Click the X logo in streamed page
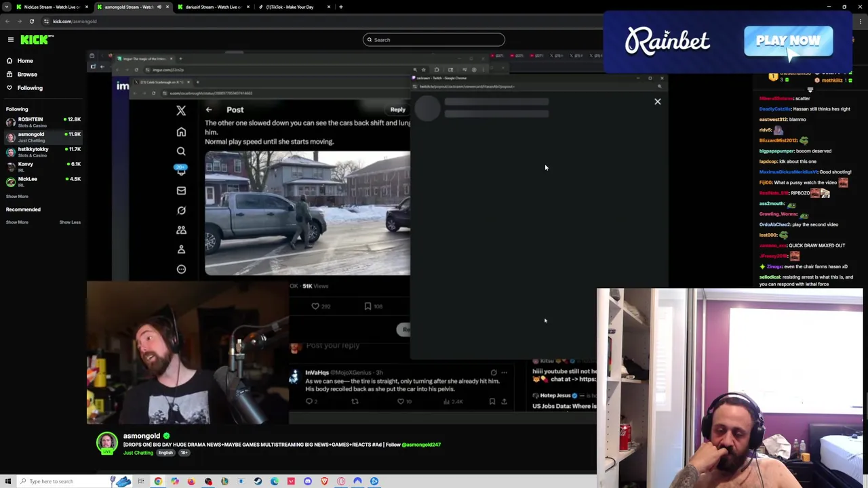 click(181, 110)
